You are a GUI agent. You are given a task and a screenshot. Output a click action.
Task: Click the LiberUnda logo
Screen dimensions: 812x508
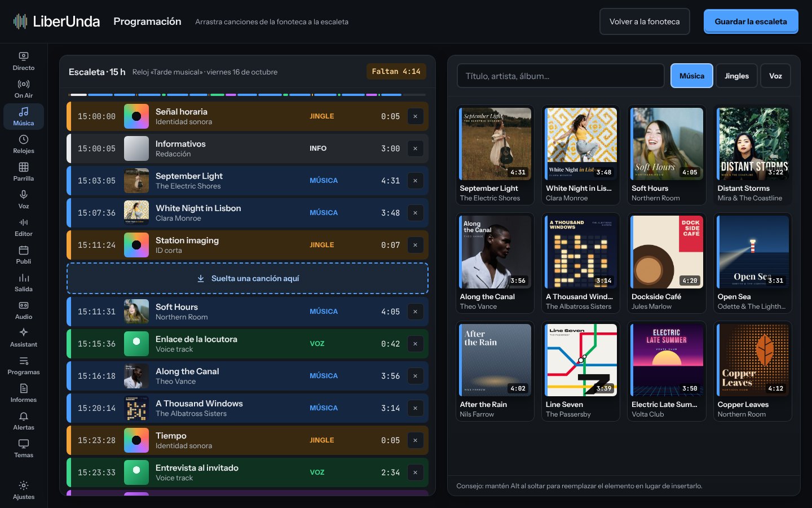coord(56,21)
